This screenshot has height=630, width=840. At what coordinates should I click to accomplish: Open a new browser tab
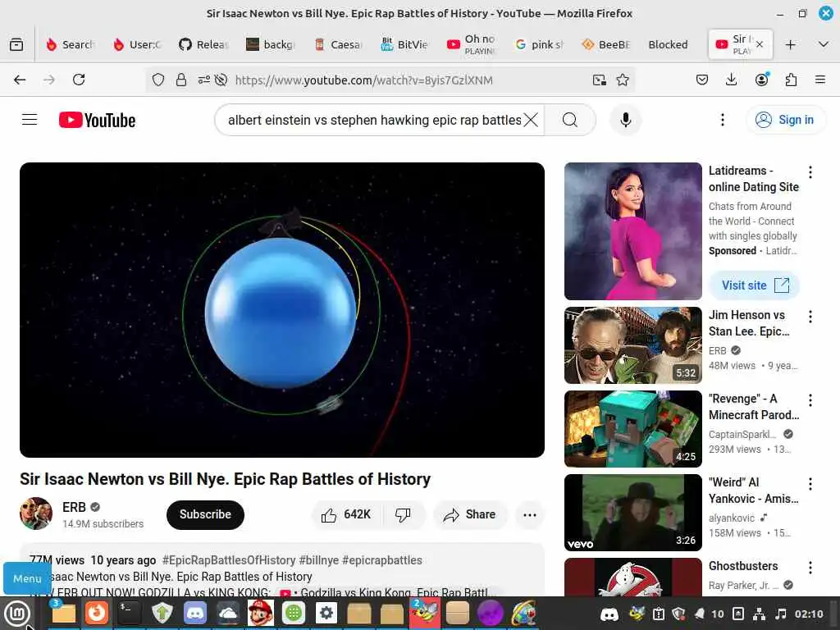(x=790, y=44)
